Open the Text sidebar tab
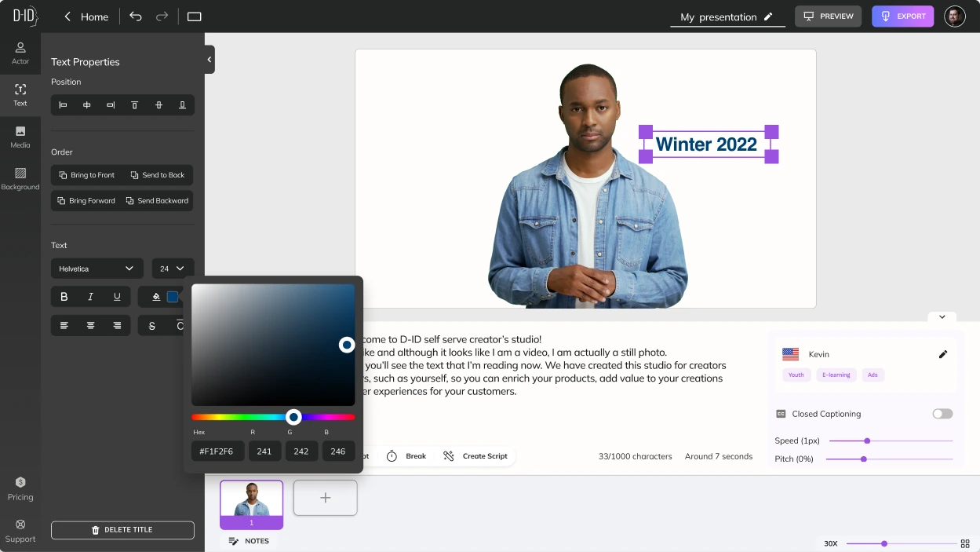The image size is (980, 552). 20,95
